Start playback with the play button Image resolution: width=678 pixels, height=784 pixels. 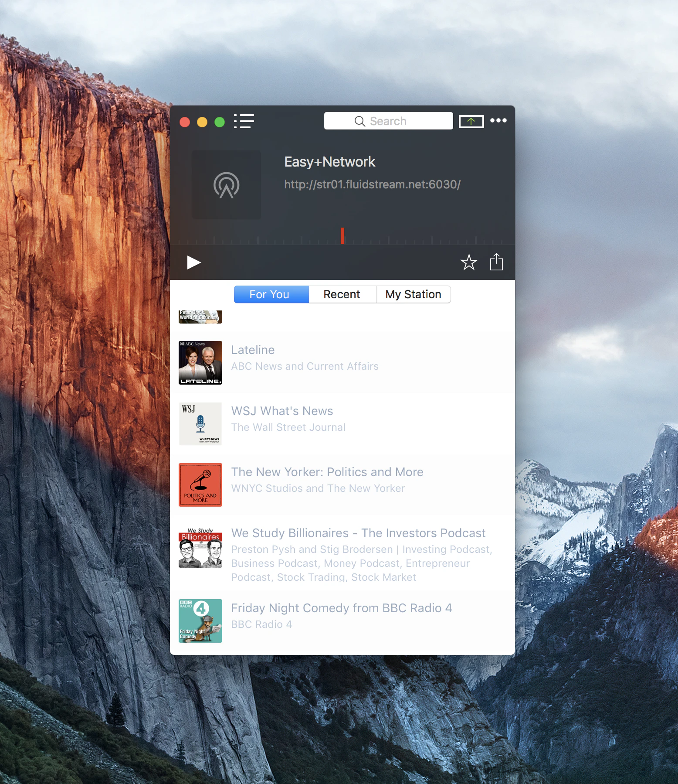(x=193, y=262)
